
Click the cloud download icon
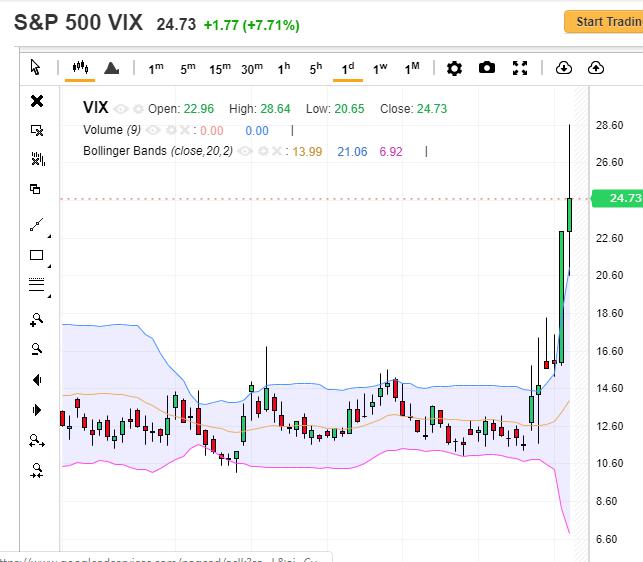tap(564, 68)
